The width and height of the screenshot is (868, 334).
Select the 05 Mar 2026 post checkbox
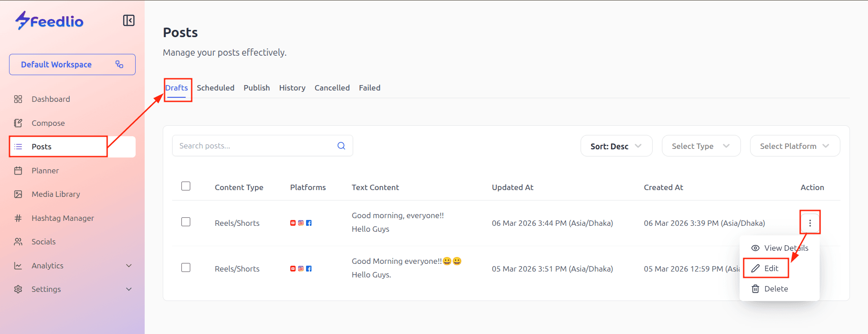pyautogui.click(x=186, y=267)
